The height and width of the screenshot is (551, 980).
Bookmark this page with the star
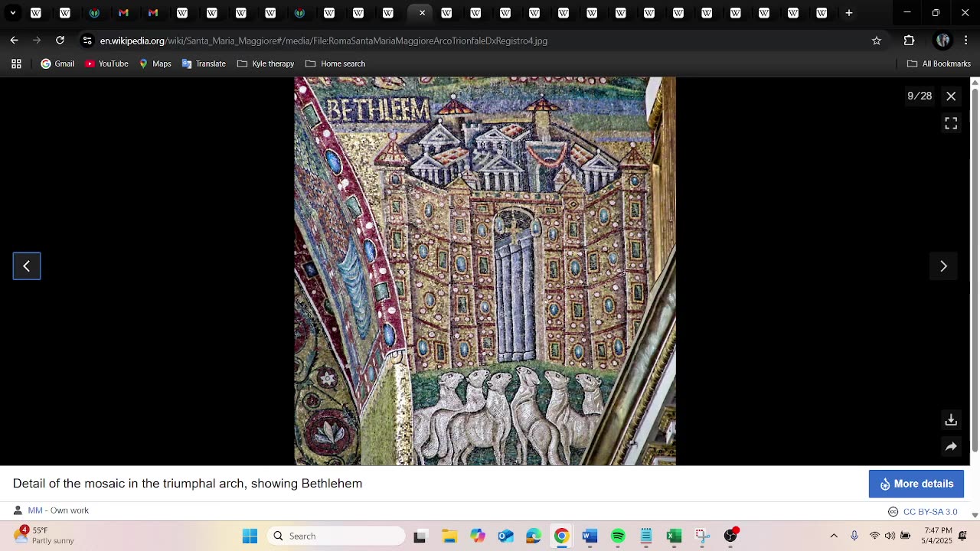877,41
